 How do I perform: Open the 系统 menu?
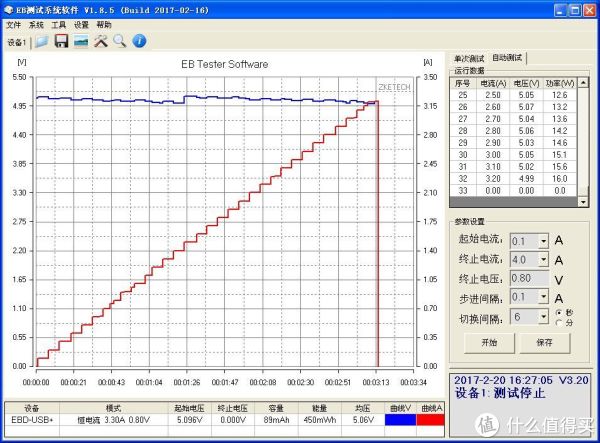36,25
